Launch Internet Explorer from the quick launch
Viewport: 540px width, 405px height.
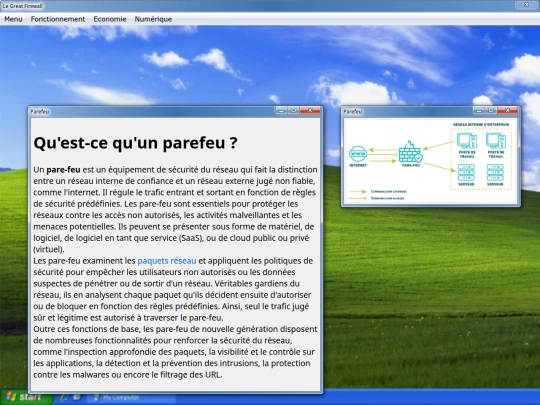pos(64,397)
